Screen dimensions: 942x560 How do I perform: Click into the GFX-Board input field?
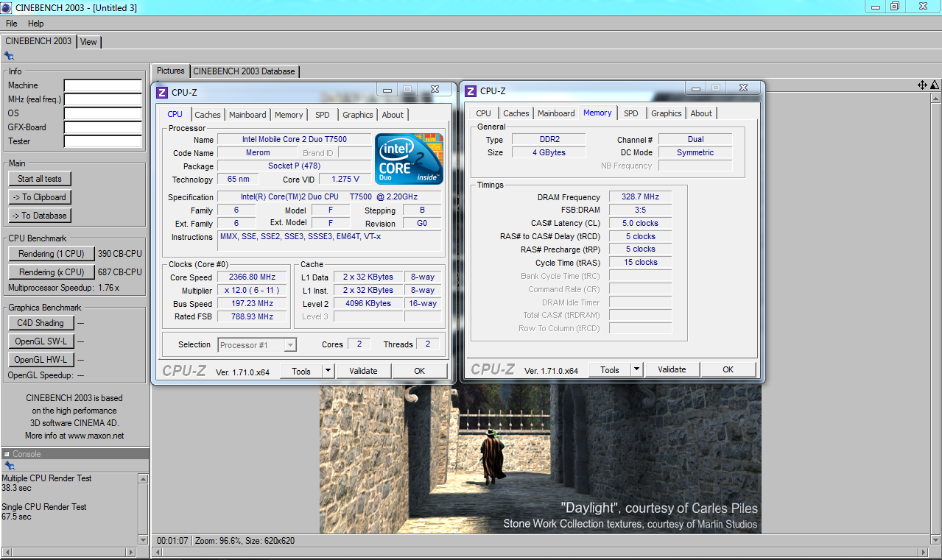pos(102,127)
